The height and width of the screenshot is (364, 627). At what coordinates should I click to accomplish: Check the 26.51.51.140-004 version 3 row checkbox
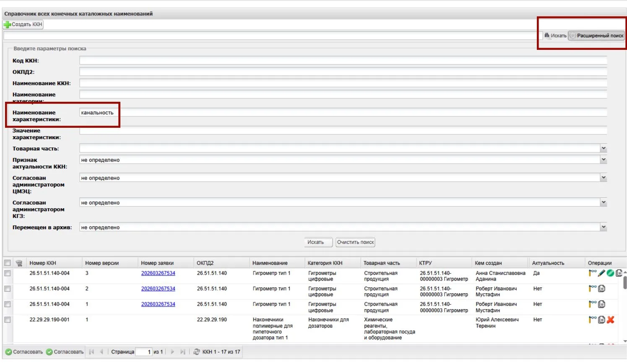point(8,273)
